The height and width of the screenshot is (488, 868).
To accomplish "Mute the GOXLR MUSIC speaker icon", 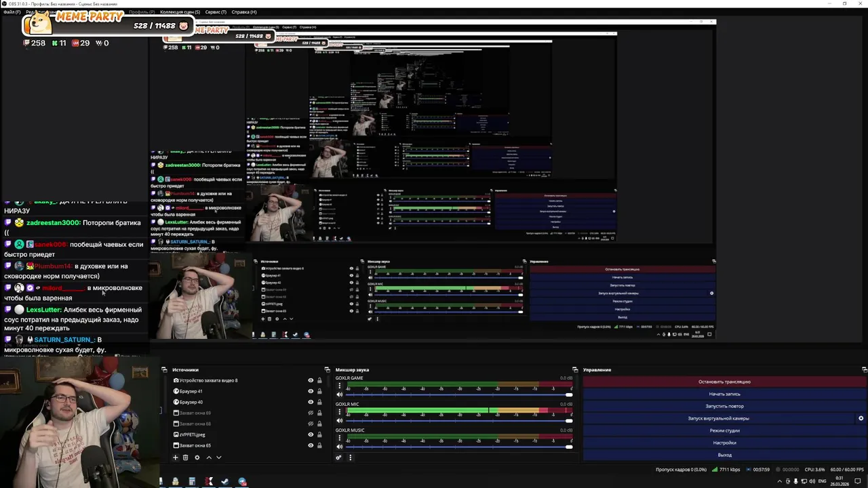I will click(x=340, y=447).
